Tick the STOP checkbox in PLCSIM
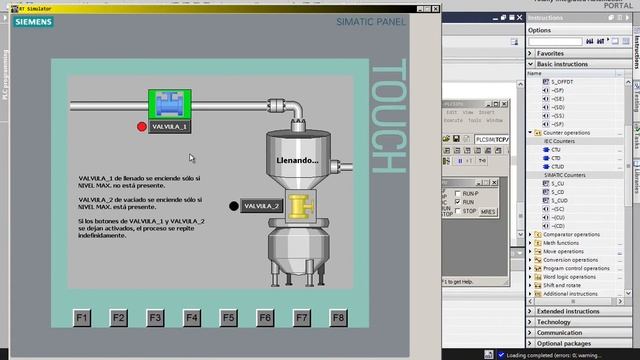 point(458,211)
